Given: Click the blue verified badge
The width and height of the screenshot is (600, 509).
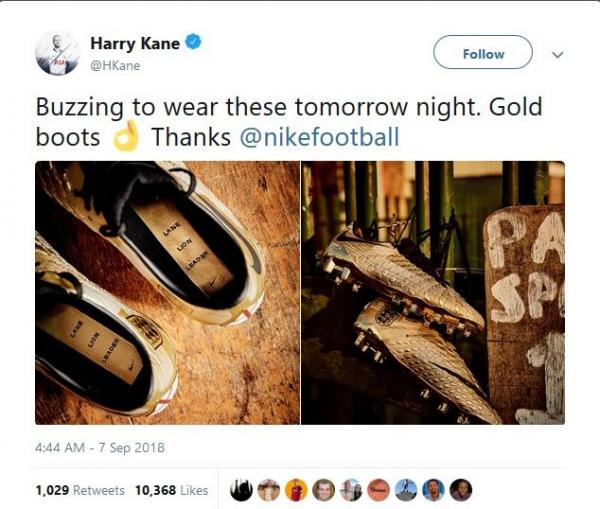Looking at the screenshot, I should (195, 43).
